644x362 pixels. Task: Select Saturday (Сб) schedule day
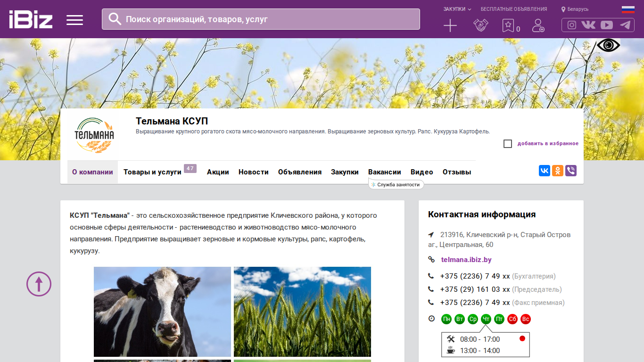[512, 319]
